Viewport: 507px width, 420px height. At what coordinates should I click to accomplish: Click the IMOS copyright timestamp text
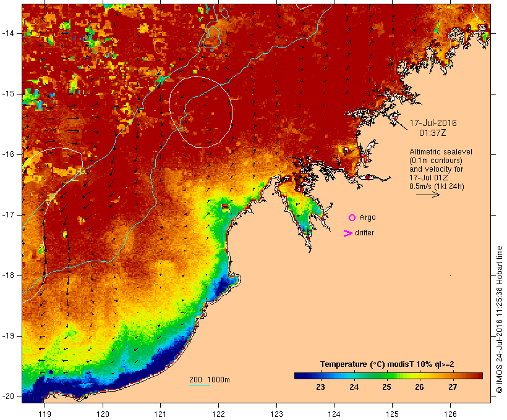(500, 319)
